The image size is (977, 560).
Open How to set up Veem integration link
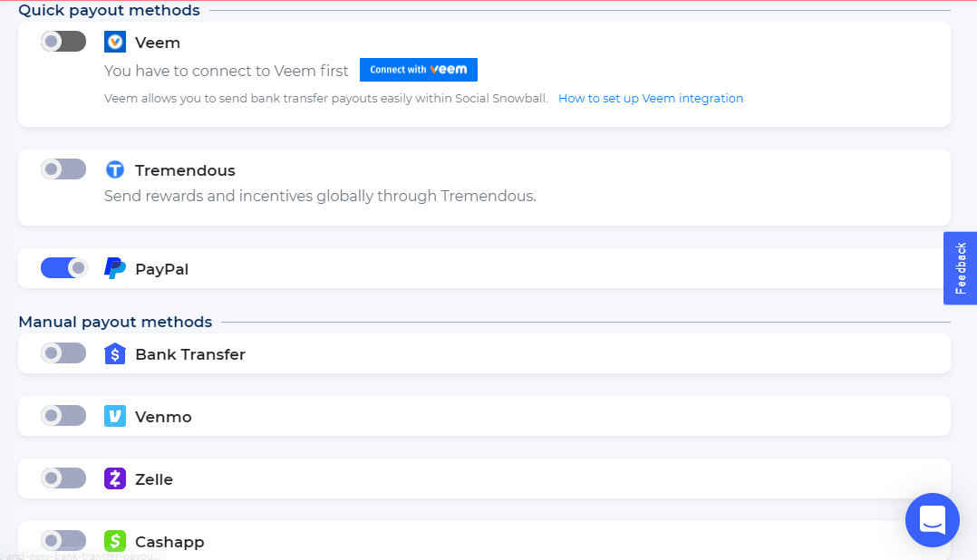[651, 99]
